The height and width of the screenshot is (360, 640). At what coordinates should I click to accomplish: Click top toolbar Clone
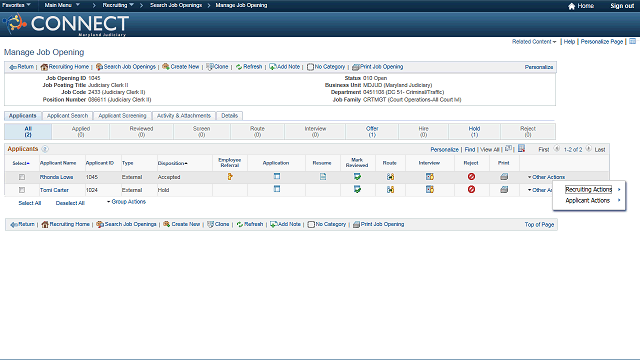217,67
